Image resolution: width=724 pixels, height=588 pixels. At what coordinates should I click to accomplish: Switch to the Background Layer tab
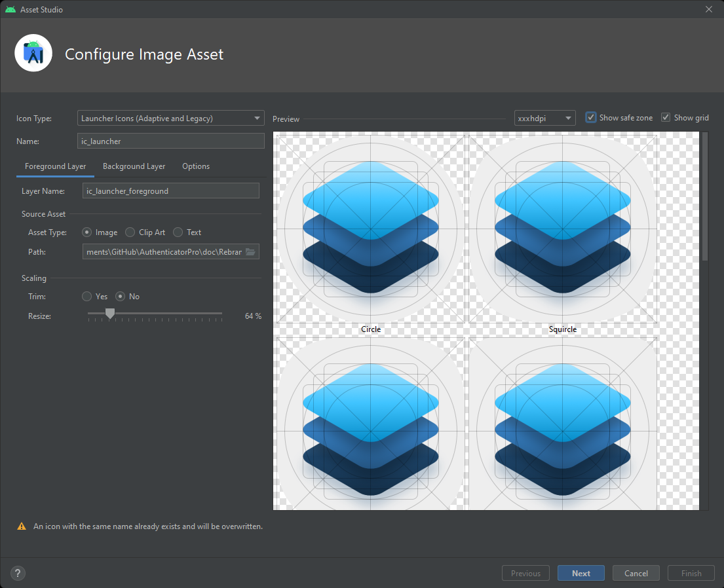(x=134, y=166)
